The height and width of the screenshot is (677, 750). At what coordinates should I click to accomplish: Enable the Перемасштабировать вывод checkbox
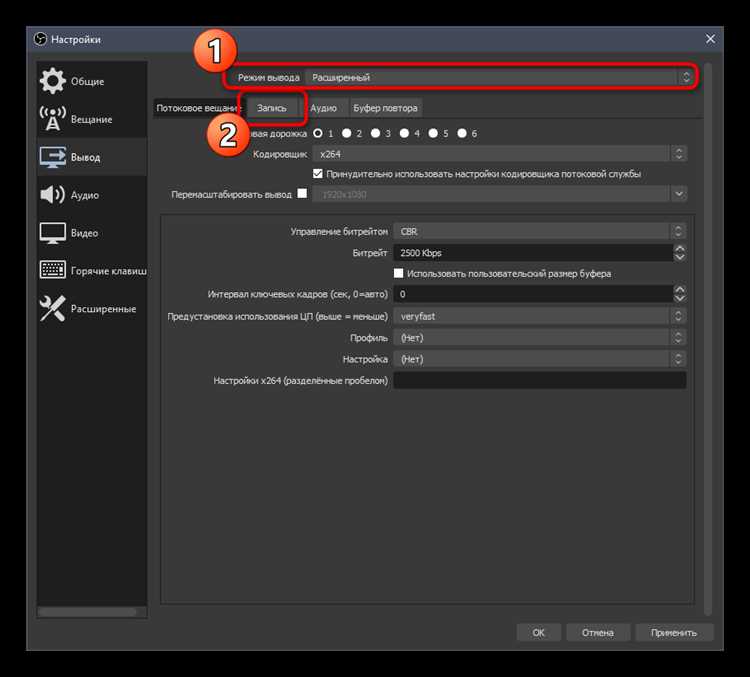[302, 194]
